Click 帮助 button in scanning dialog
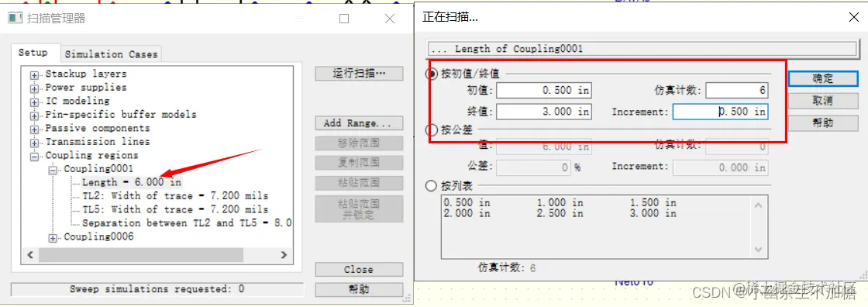 click(x=822, y=123)
